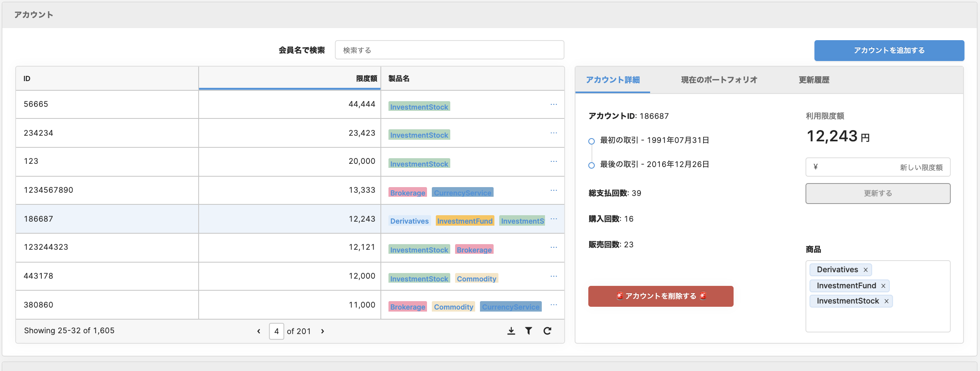This screenshot has width=980, height=371.
Task: Click the 更新する limit button
Action: 878,194
